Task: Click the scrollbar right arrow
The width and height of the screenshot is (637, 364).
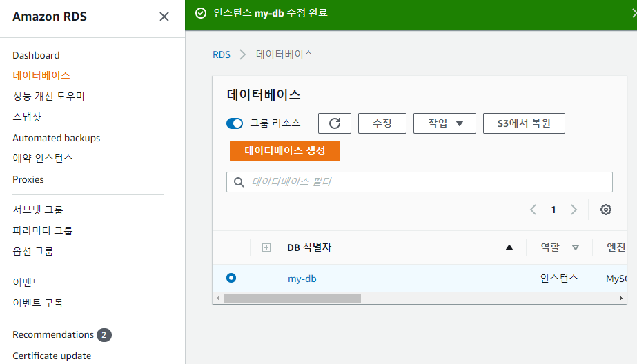Action: click(620, 299)
